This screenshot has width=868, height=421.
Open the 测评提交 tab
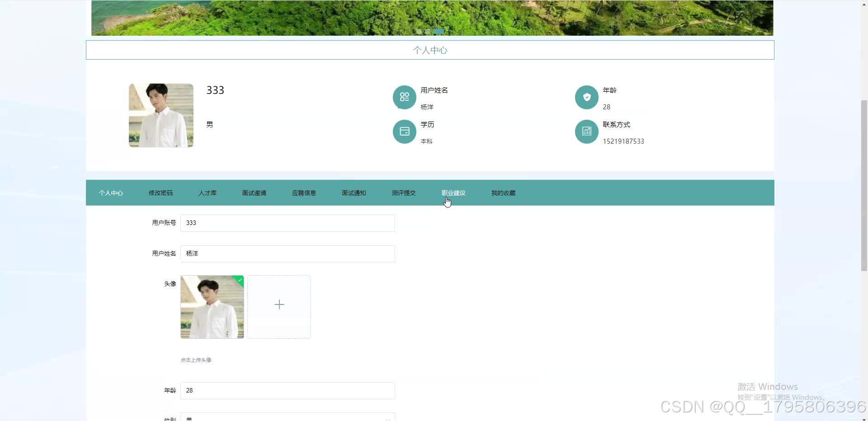[x=404, y=193]
